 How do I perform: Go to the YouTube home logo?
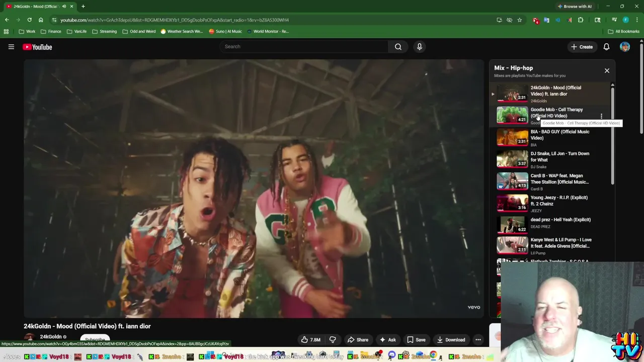tap(37, 47)
